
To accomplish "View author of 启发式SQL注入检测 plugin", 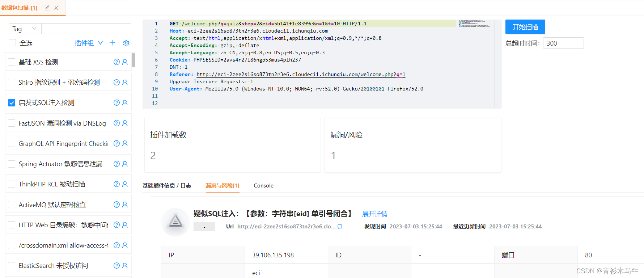I will 125,102.
